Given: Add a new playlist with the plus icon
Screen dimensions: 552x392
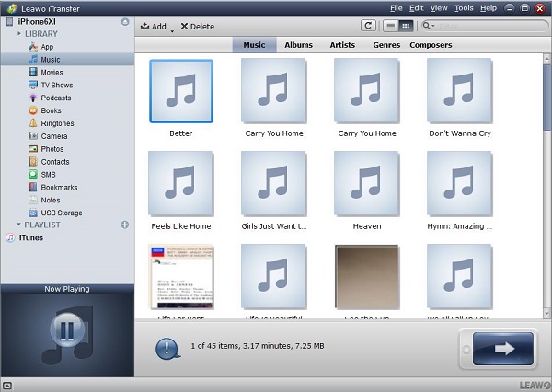Looking at the screenshot, I should point(125,225).
